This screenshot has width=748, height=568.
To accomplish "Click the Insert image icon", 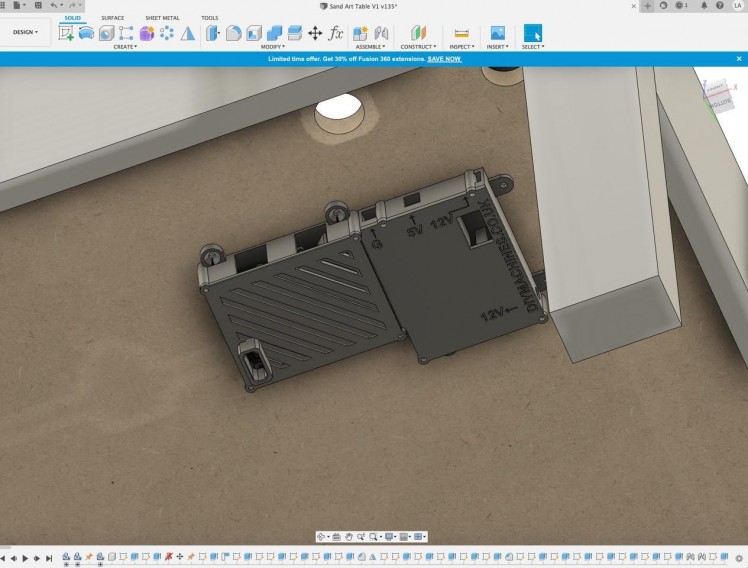I will pyautogui.click(x=497, y=33).
